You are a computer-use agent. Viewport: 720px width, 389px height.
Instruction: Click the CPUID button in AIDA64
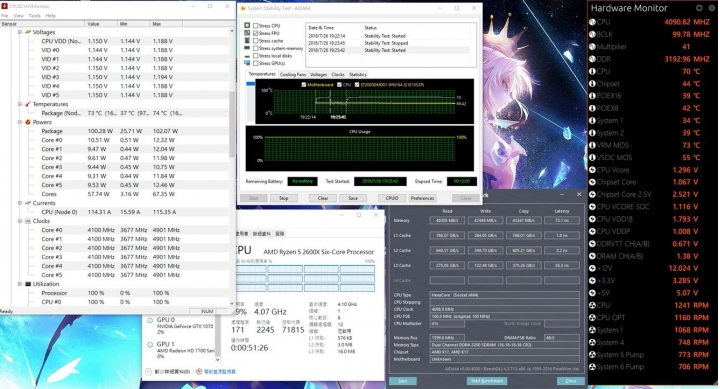392,198
